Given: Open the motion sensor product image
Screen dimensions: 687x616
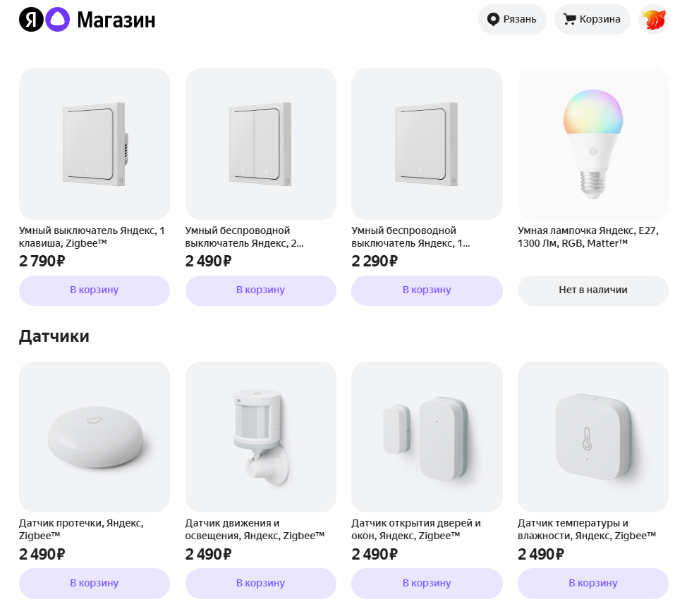Looking at the screenshot, I should click(x=260, y=437).
